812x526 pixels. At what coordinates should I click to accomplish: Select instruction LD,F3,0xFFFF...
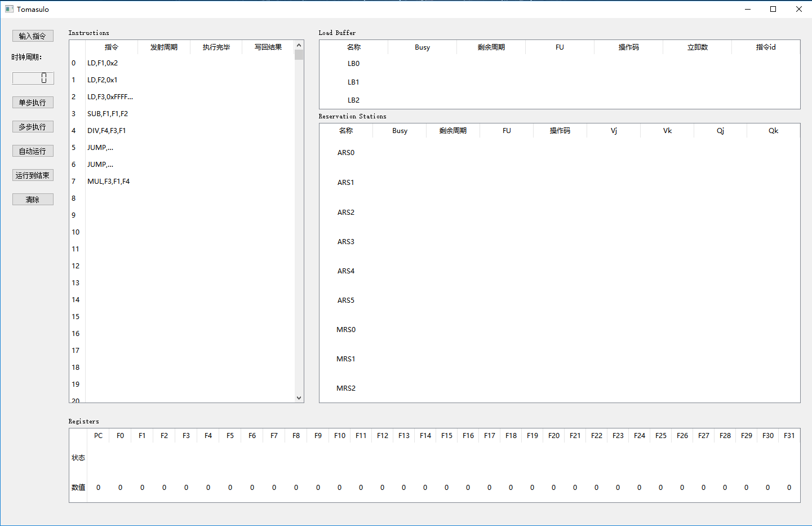tap(110, 97)
